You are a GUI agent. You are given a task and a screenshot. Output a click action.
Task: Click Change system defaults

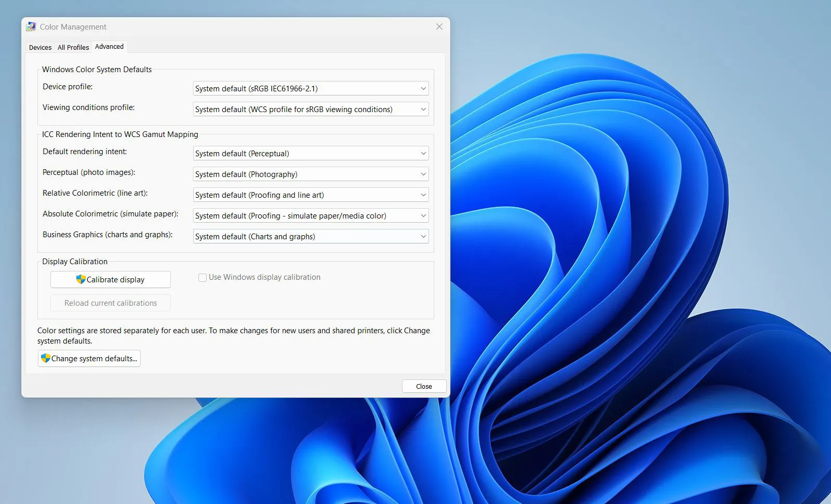tap(89, 358)
